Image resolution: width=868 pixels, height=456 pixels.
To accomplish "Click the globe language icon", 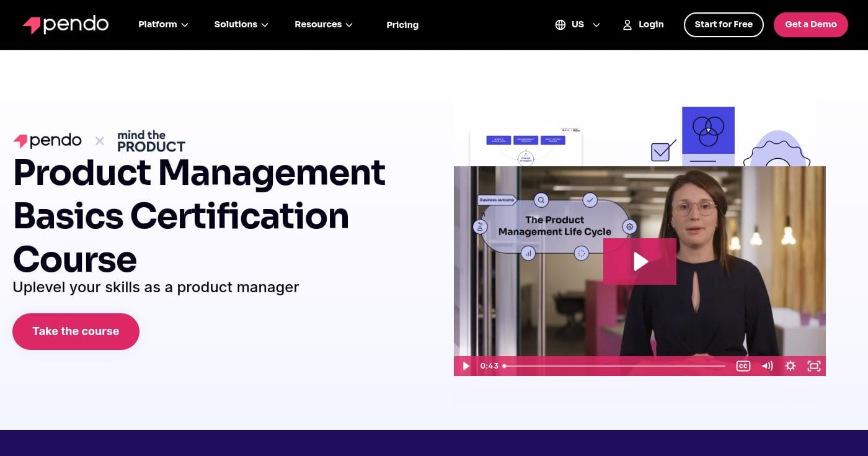I will click(x=560, y=25).
